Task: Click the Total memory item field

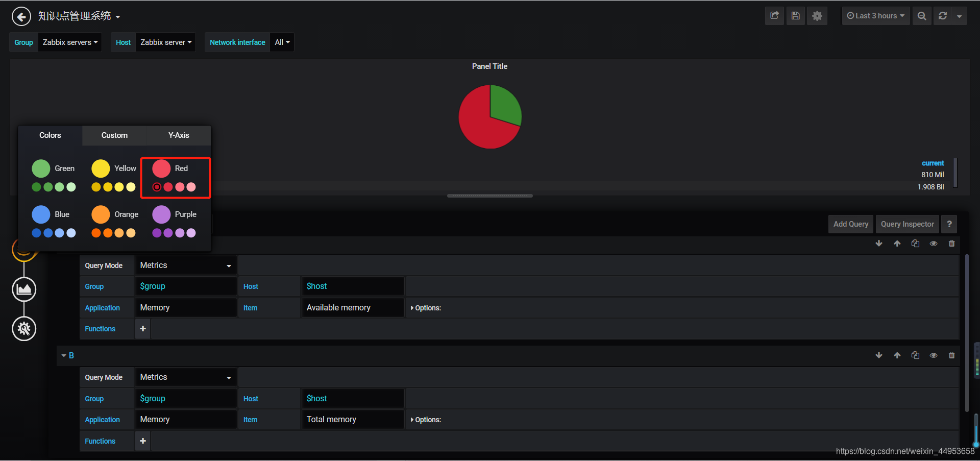Action: click(353, 420)
